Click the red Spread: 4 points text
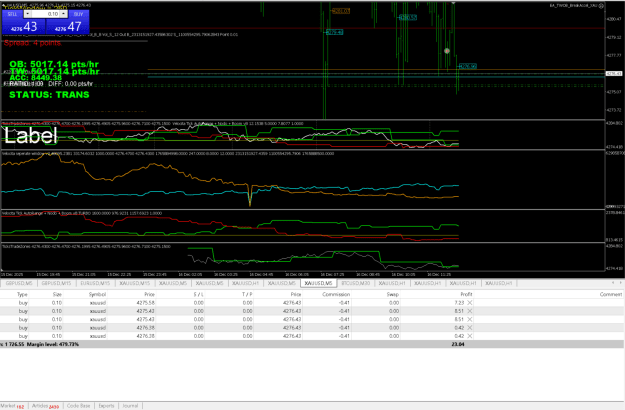The height and width of the screenshot is (410, 625). [x=32, y=43]
